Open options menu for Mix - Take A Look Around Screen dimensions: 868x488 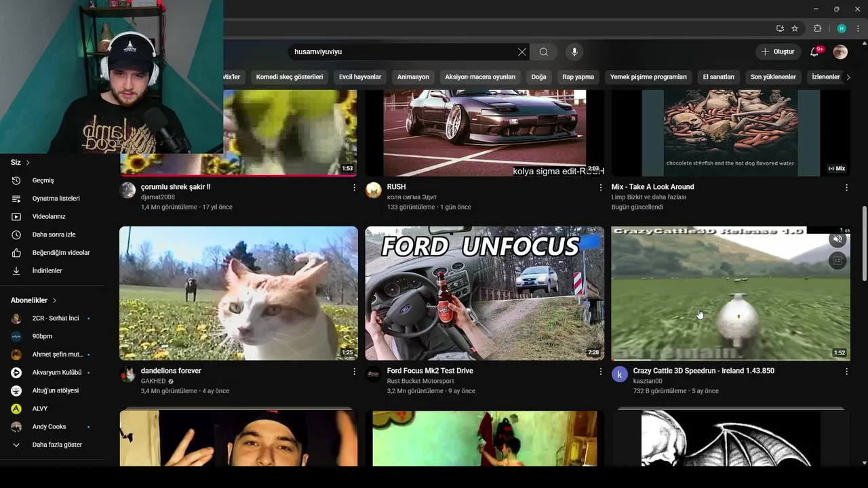click(846, 188)
